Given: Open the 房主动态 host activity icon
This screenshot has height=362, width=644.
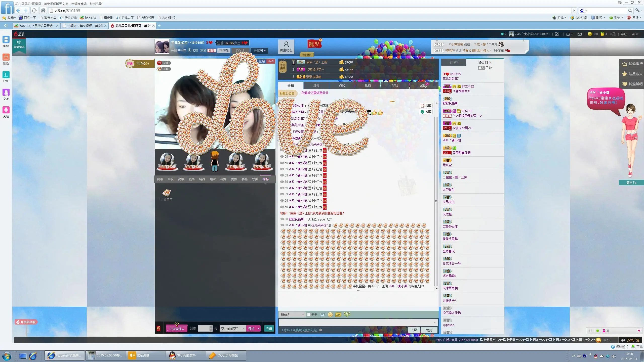Looking at the screenshot, I should (x=286, y=46).
